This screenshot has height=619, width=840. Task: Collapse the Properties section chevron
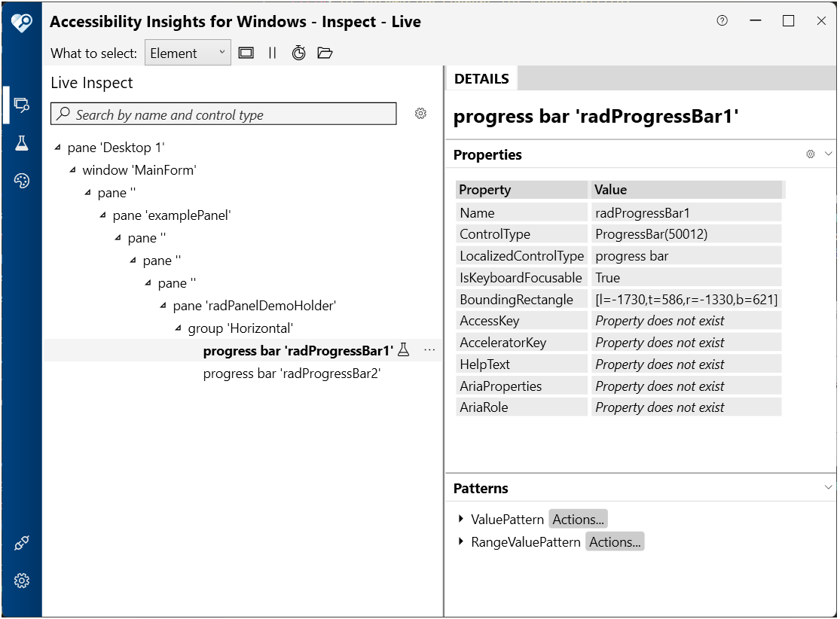click(828, 154)
